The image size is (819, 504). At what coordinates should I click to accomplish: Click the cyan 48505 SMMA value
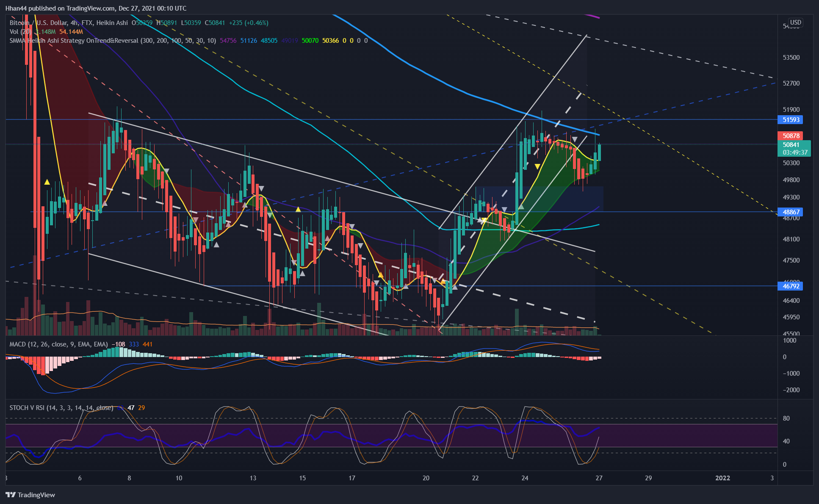tap(269, 41)
